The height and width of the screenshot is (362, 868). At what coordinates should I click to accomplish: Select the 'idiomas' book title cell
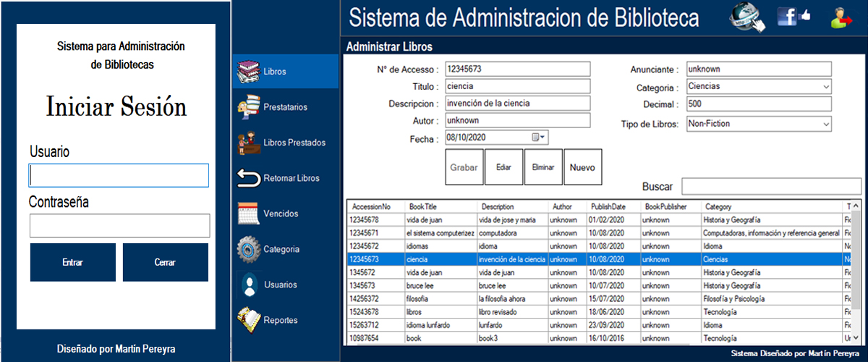click(441, 246)
